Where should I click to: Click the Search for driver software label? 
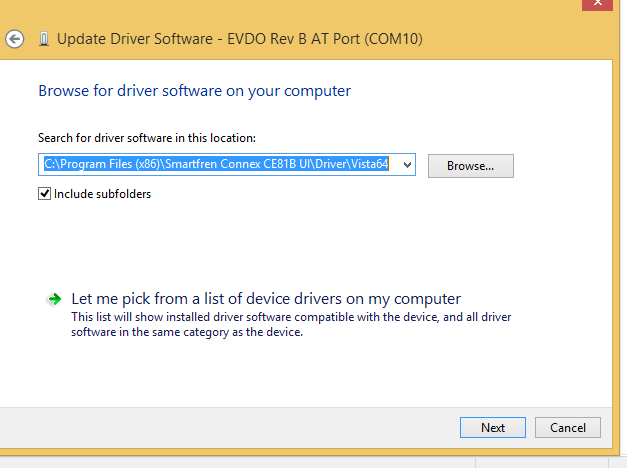click(147, 138)
